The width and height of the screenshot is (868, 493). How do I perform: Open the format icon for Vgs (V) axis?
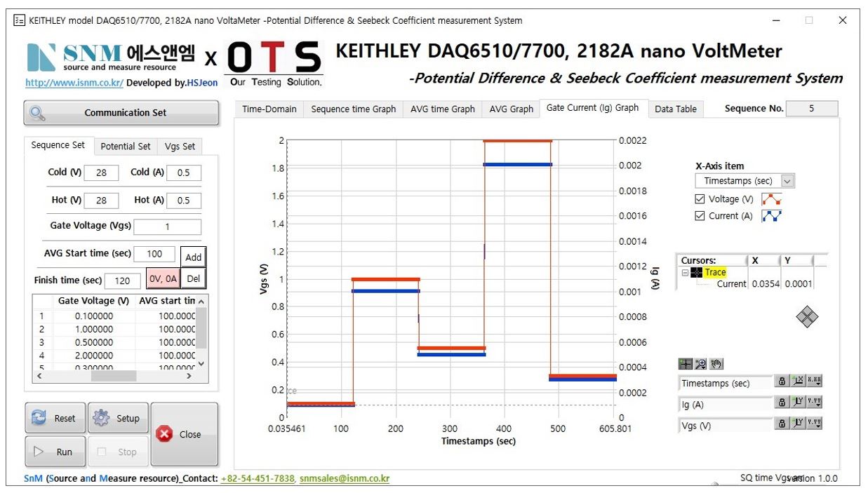pos(814,424)
